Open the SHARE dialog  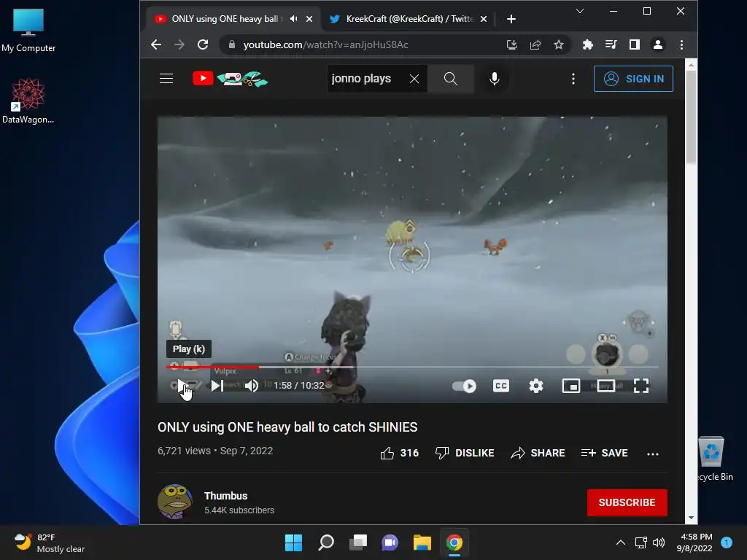[x=538, y=453]
